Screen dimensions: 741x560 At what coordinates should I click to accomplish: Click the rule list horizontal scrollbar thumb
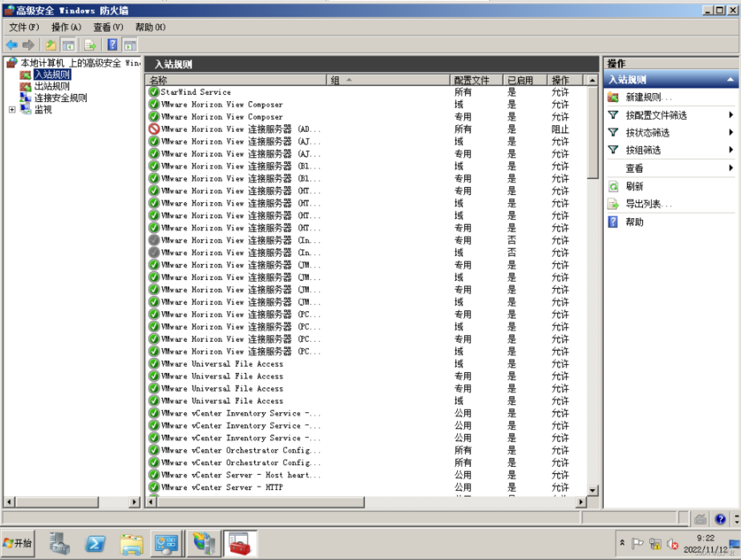pyautogui.click(x=260, y=502)
